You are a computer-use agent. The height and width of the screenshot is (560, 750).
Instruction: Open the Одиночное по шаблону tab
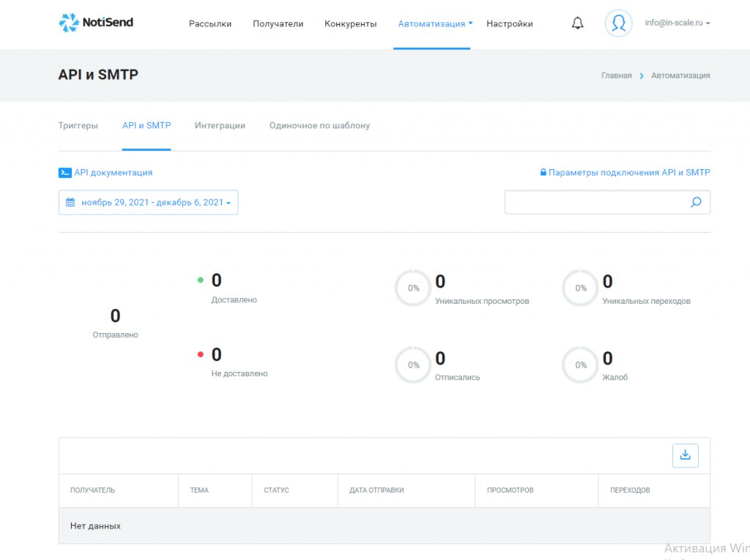319,125
